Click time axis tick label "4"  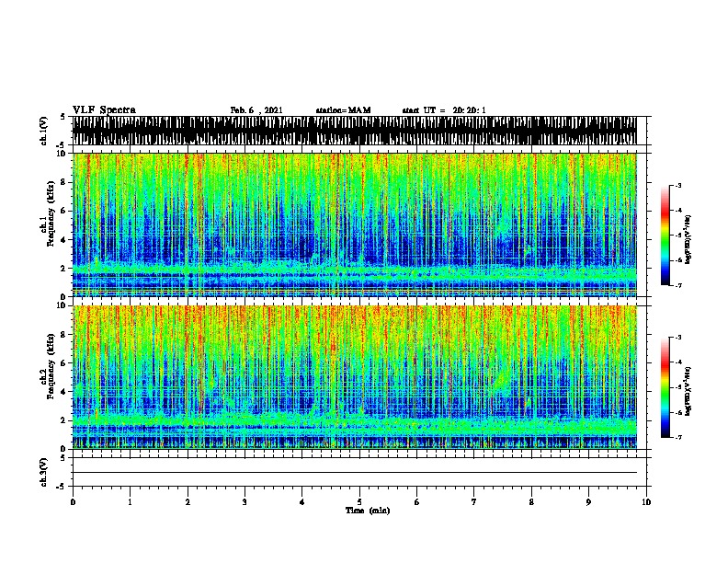[302, 502]
